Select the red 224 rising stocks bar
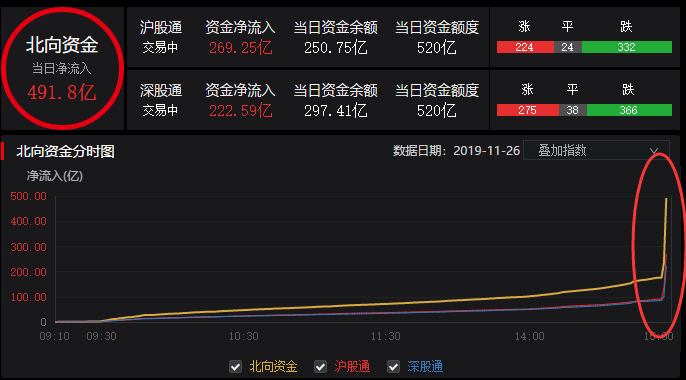 pyautogui.click(x=525, y=47)
